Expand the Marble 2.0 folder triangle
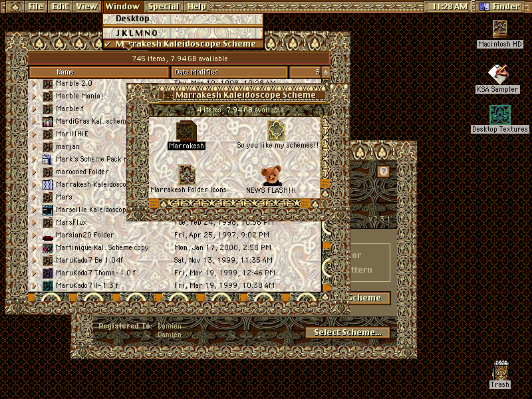The image size is (532, 399). 34,84
